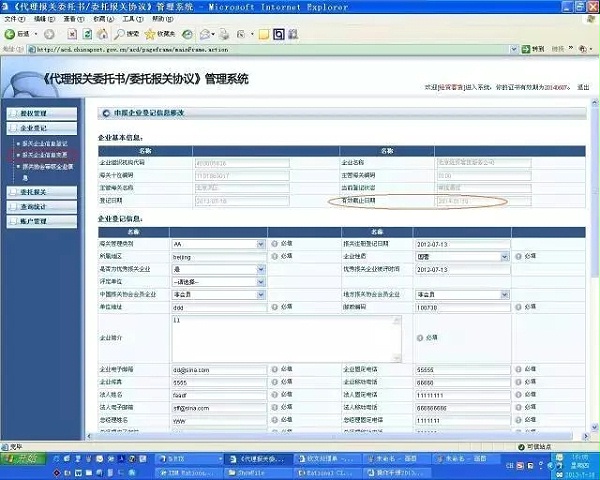Screen dimensions: 600x480
Task: Click the email field dd@sina.com
Action: (219, 370)
